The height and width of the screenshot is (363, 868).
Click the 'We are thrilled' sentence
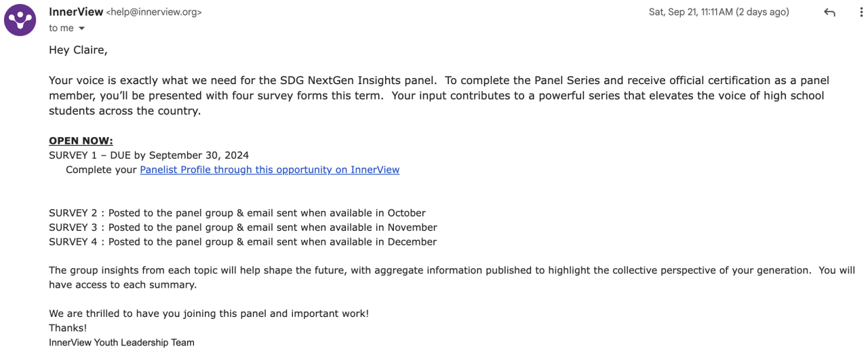coord(209,313)
